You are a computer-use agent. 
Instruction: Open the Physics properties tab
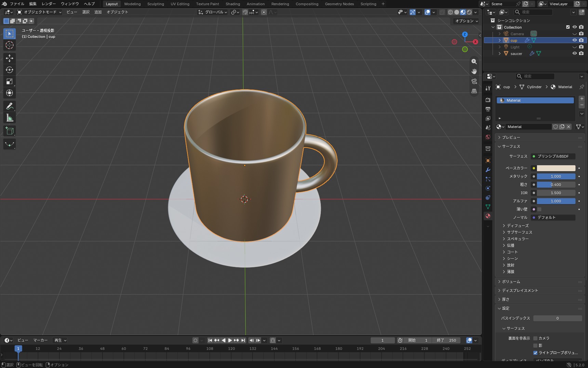click(x=488, y=188)
